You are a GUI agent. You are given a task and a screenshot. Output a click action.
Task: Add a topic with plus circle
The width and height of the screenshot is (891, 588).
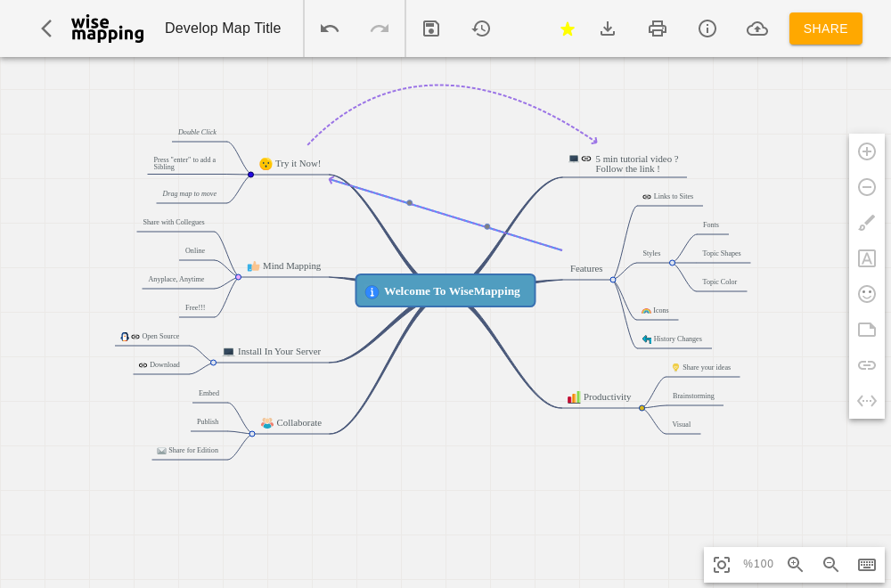(867, 151)
